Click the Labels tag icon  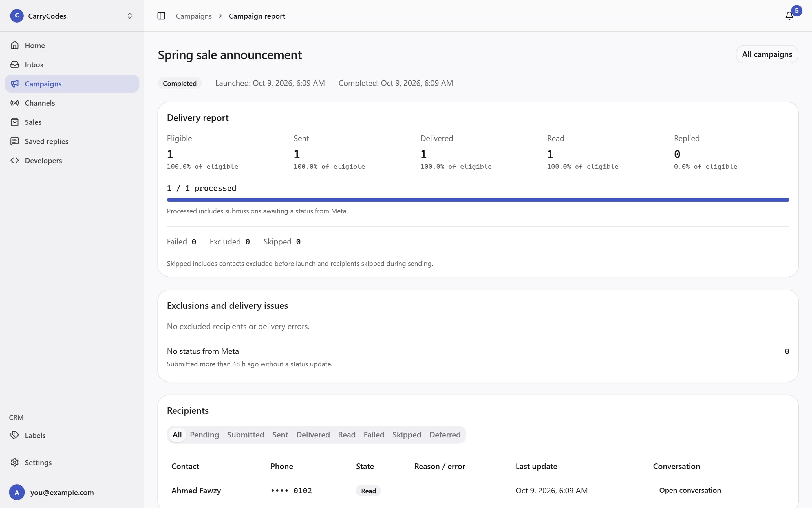click(x=14, y=435)
